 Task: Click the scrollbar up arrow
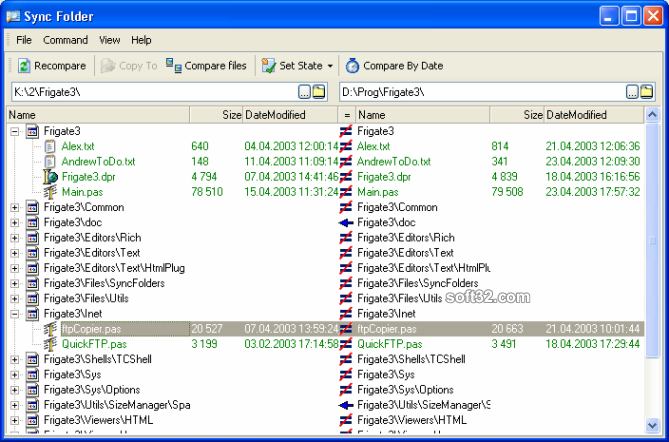652,114
